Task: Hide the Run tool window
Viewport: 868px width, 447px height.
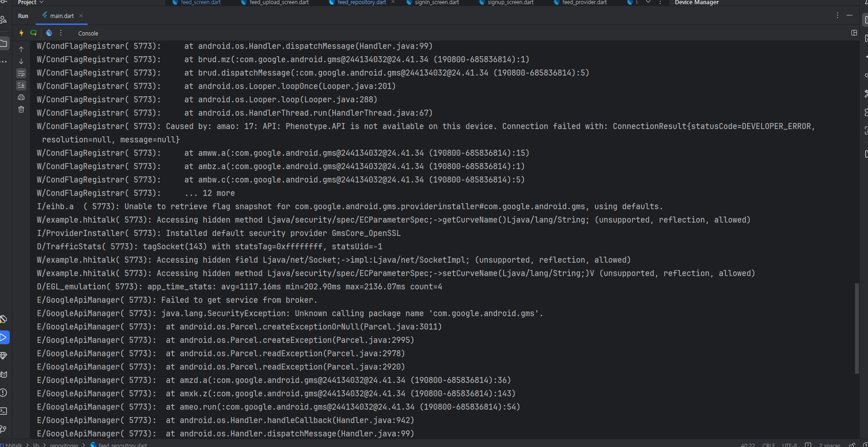Action: pyautogui.click(x=850, y=16)
